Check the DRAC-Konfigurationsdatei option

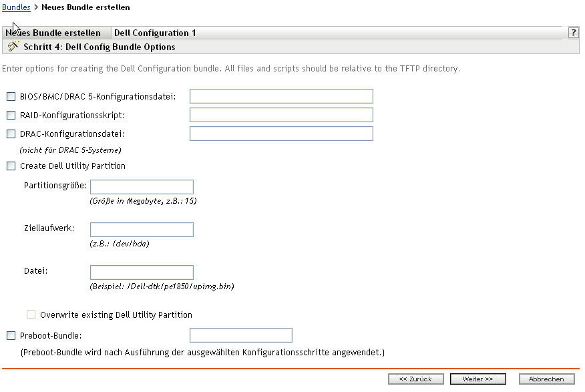11,134
